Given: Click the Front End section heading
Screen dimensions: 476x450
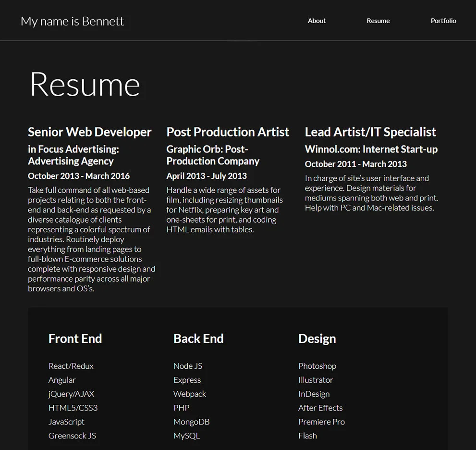Looking at the screenshot, I should coord(75,339).
